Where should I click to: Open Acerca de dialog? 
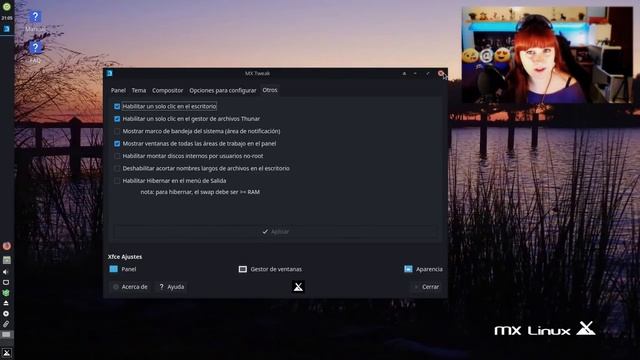[130, 287]
